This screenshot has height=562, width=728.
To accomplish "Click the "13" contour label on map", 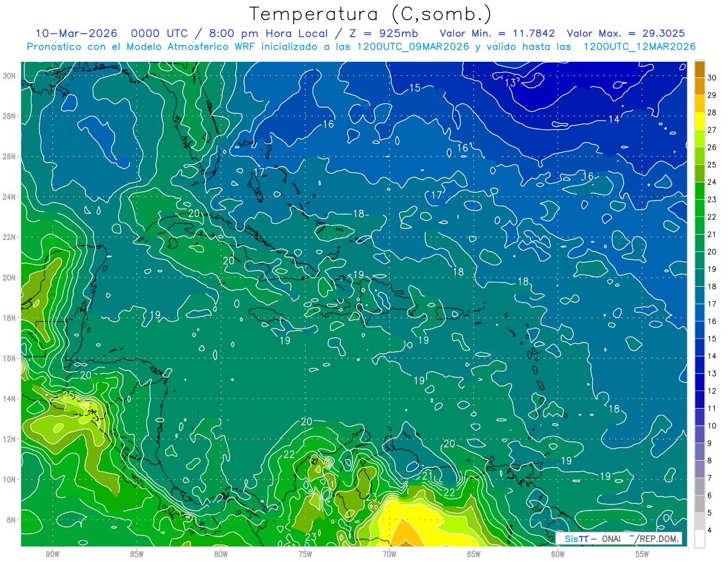I will pyautogui.click(x=511, y=82).
